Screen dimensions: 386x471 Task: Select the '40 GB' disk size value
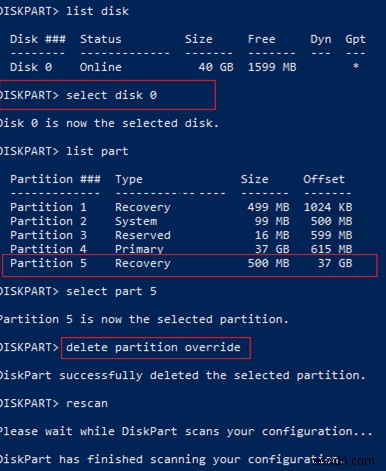click(x=216, y=67)
